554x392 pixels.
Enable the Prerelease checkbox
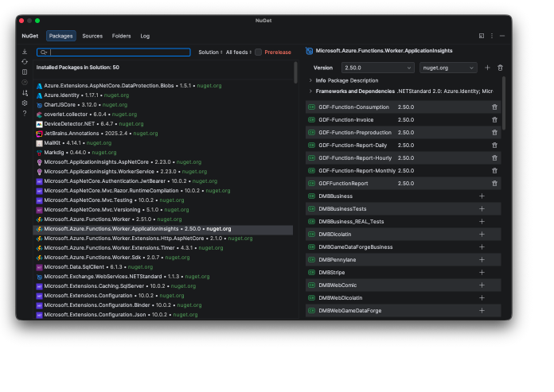click(x=258, y=52)
